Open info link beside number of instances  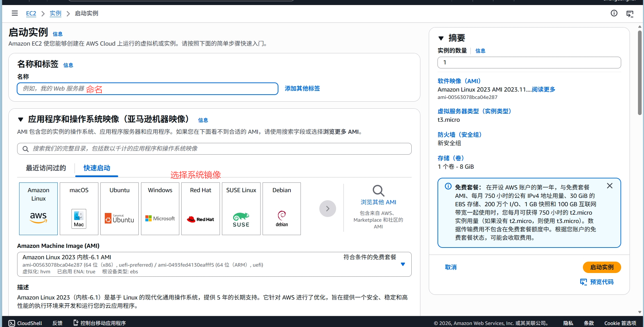(x=480, y=51)
